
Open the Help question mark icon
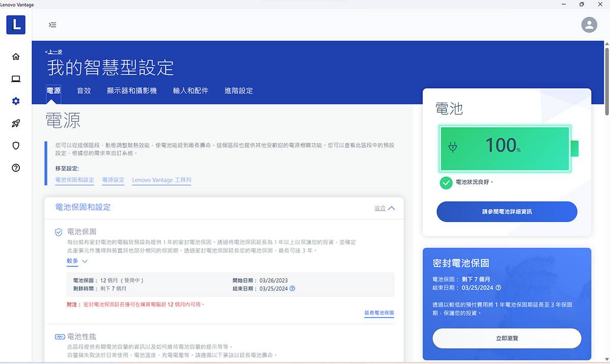16,168
